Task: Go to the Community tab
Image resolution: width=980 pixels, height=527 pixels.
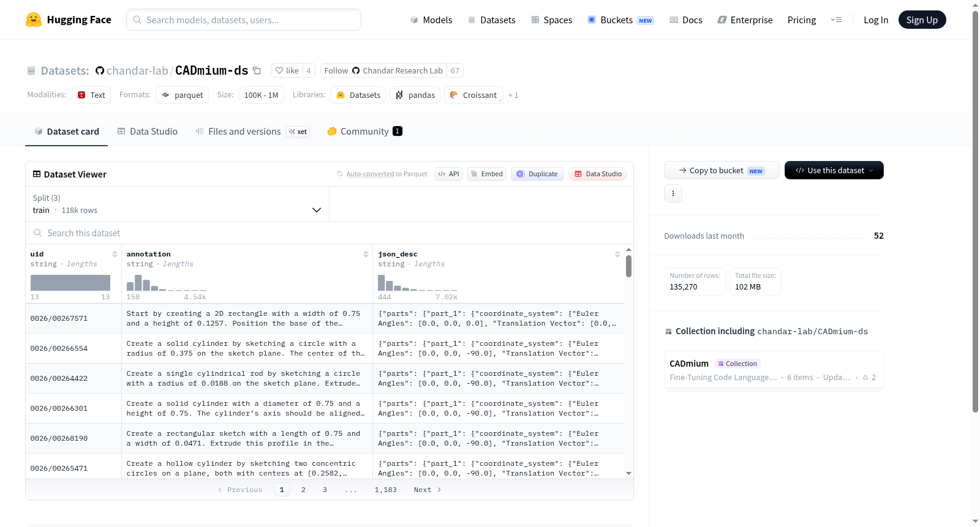Action: (364, 132)
